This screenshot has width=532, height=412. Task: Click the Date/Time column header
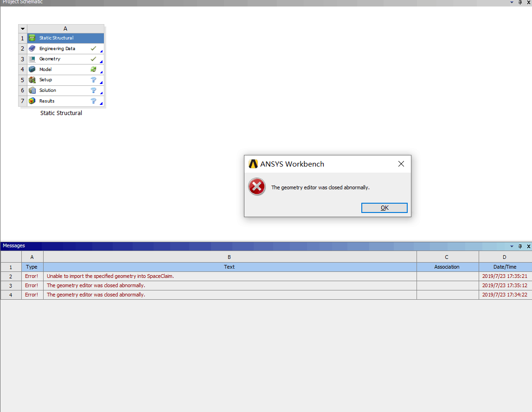point(505,267)
